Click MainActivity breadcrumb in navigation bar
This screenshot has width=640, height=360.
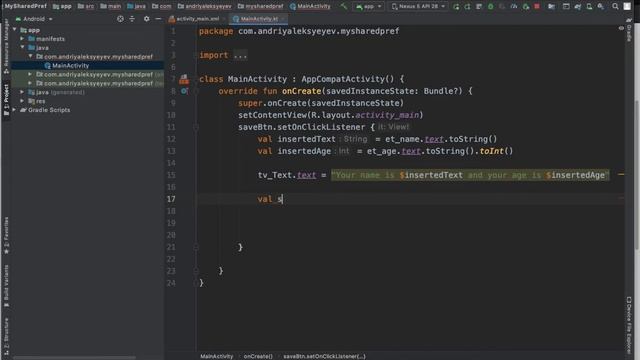(x=310, y=6)
